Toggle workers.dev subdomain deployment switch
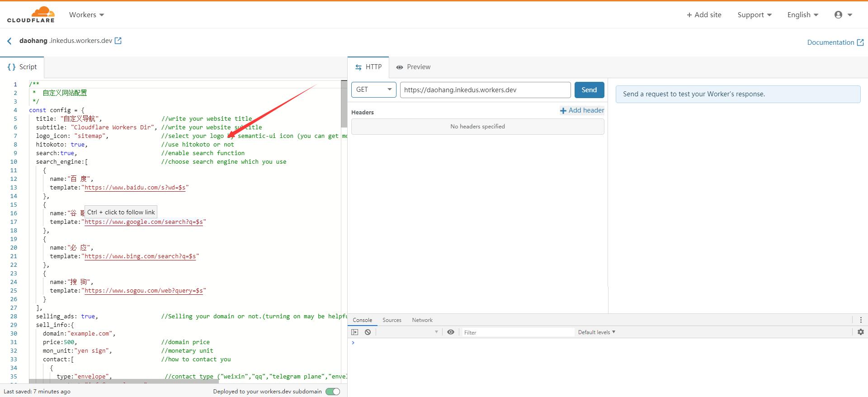 [x=333, y=392]
